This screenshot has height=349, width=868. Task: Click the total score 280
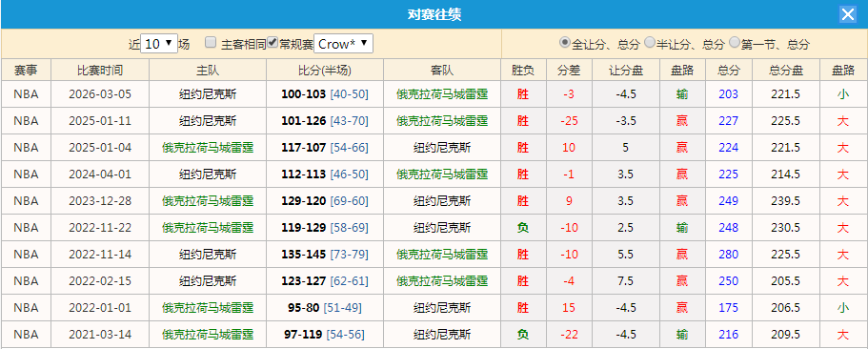tap(729, 255)
